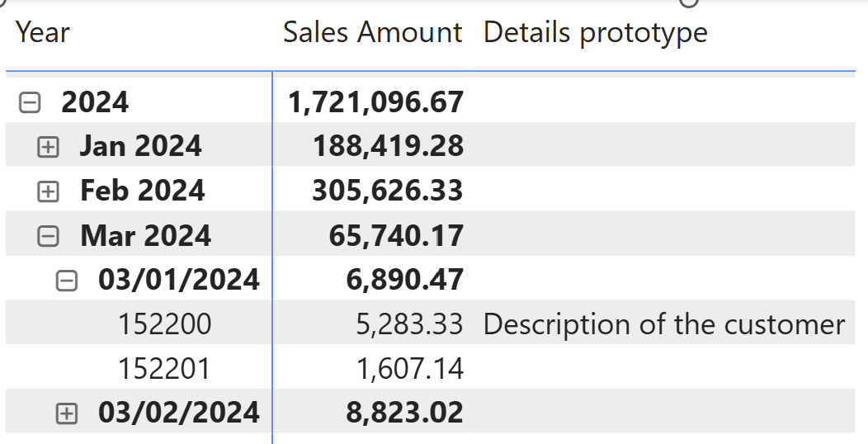The height and width of the screenshot is (444, 868).
Task: Expand the Jan 2024 row
Action: 49,148
